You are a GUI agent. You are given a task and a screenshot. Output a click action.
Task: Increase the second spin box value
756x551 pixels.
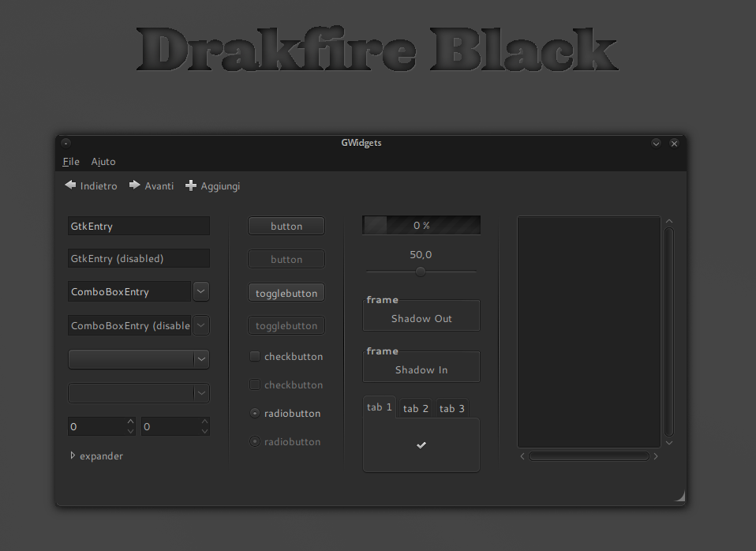tap(204, 422)
